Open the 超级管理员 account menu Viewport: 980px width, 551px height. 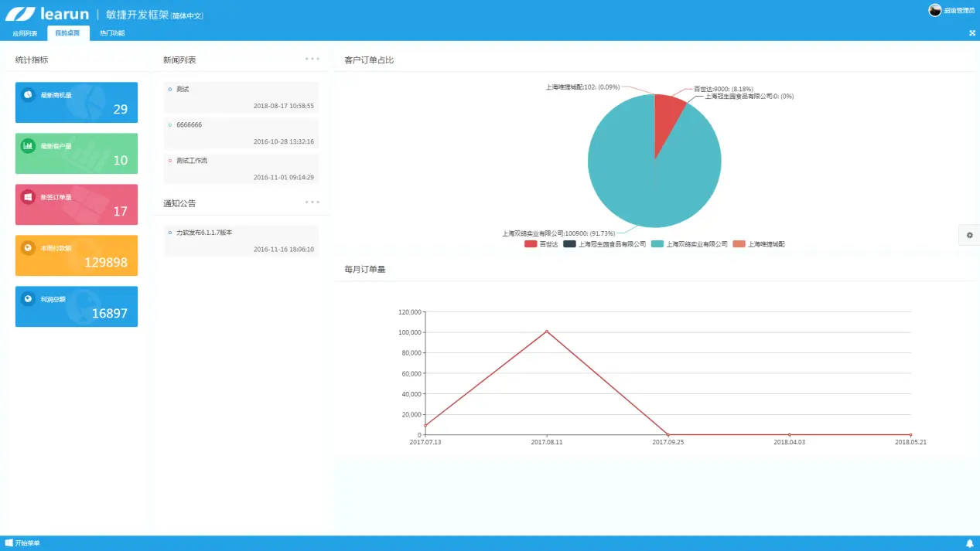pos(960,11)
